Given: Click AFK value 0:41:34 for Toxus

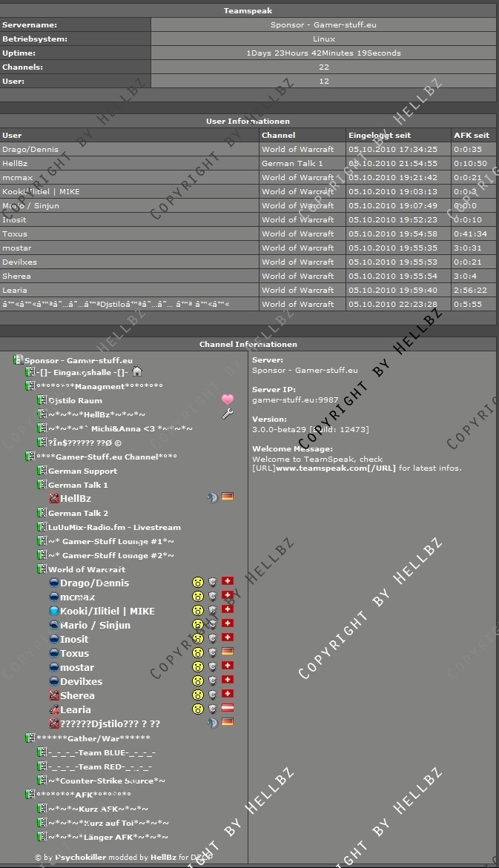Looking at the screenshot, I should point(470,233).
